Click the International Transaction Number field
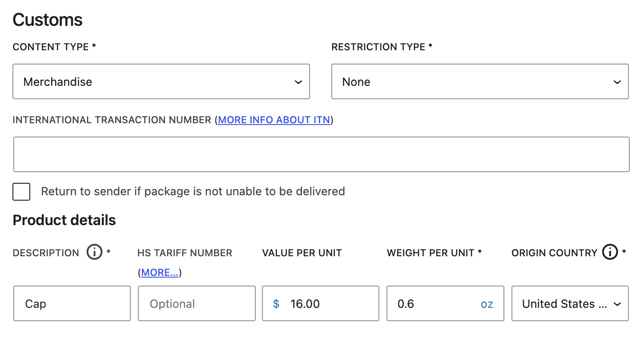 (x=321, y=154)
